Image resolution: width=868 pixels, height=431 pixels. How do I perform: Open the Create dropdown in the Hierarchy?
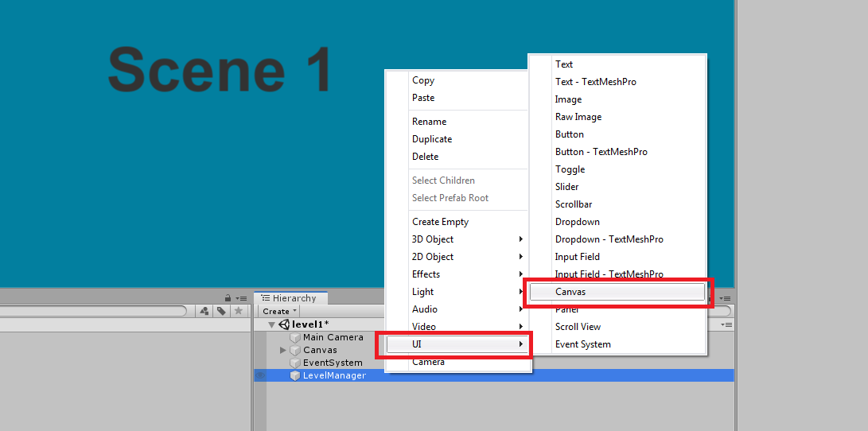[279, 311]
